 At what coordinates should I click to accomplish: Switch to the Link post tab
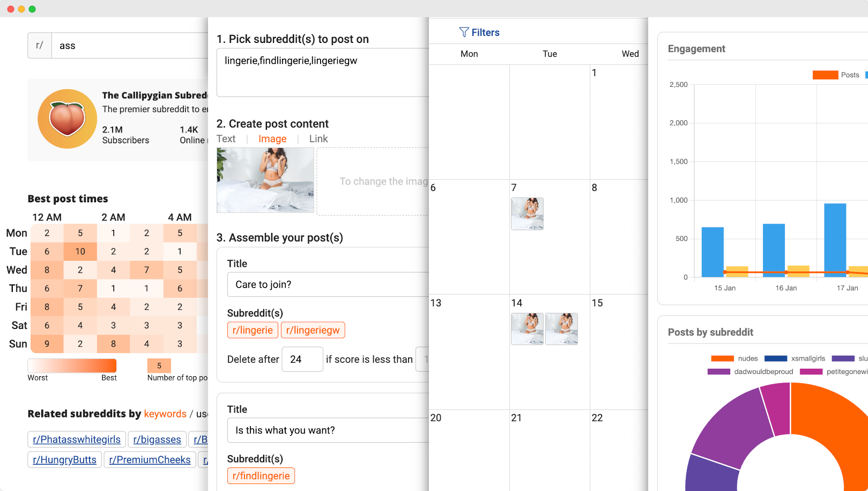tap(318, 139)
